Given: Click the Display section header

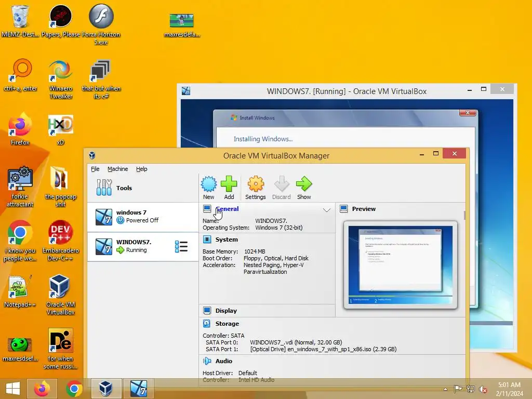Looking at the screenshot, I should [226, 311].
